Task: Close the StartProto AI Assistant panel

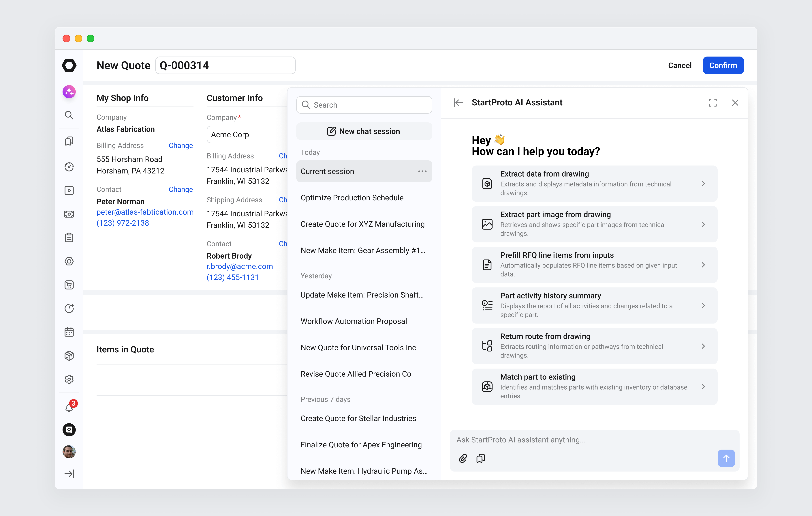Action: 735,103
